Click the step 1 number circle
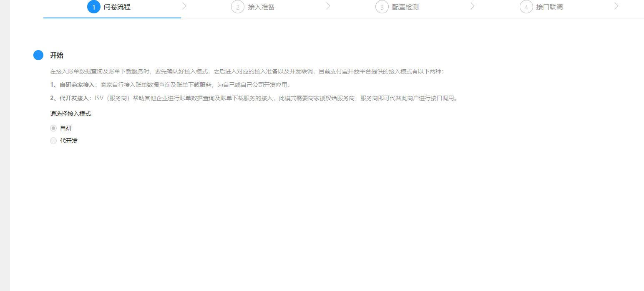Viewport: 644px width, 291px height. coord(94,7)
